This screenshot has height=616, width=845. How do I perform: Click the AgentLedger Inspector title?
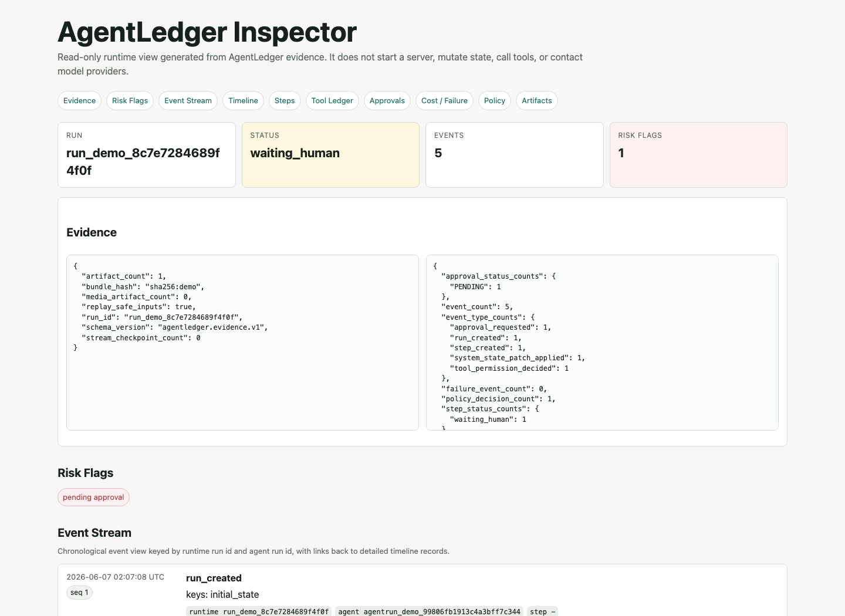tap(207, 32)
